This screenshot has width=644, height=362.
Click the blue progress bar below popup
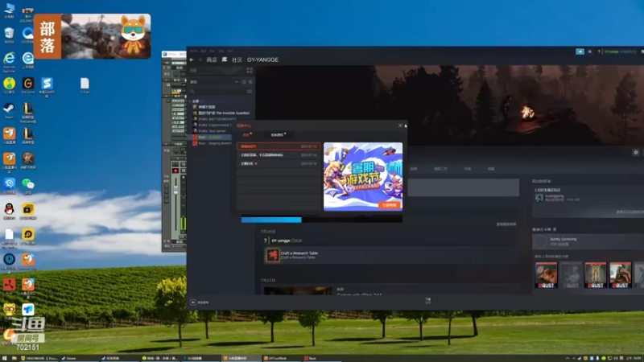[x=271, y=220]
